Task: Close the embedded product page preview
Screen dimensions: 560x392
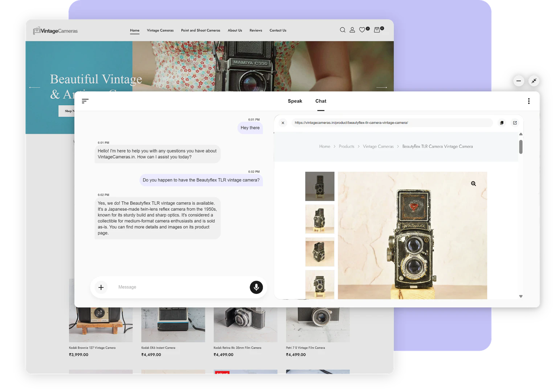Action: click(283, 123)
